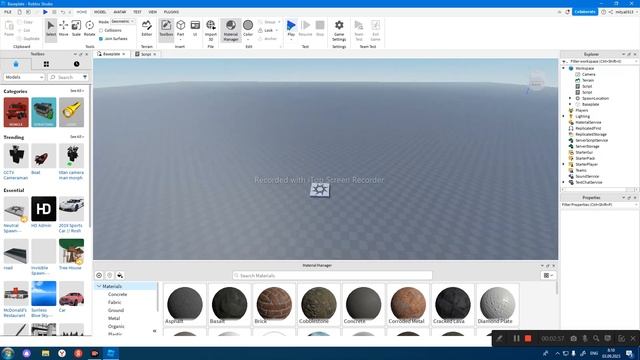Open the Color picker tool

(248, 29)
